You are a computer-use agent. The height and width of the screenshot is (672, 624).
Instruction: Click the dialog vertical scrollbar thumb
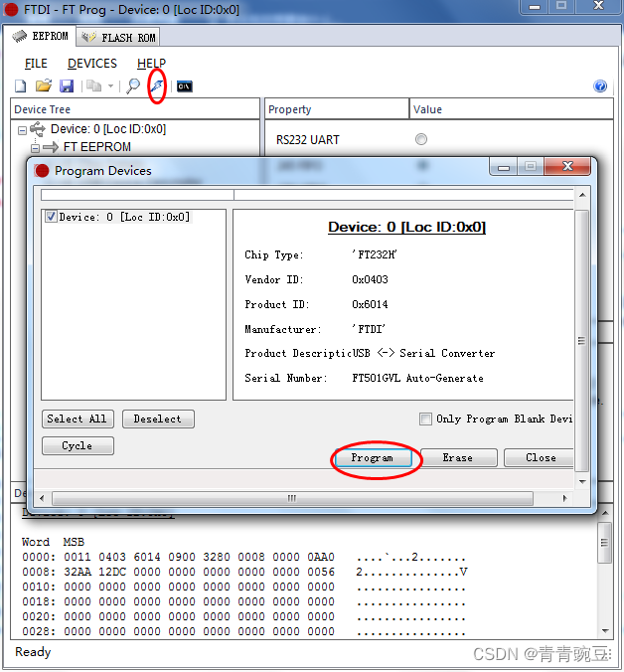click(x=581, y=341)
